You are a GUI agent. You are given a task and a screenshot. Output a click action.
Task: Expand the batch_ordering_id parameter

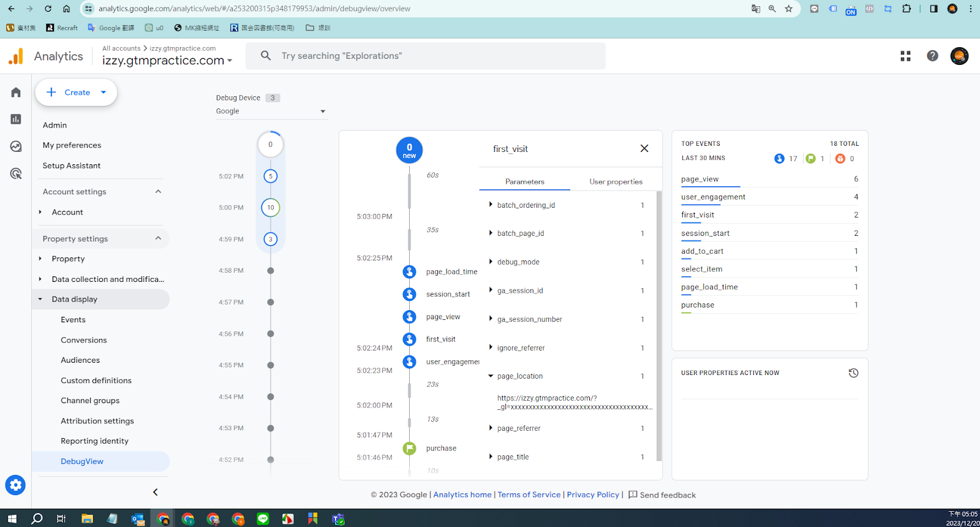491,205
